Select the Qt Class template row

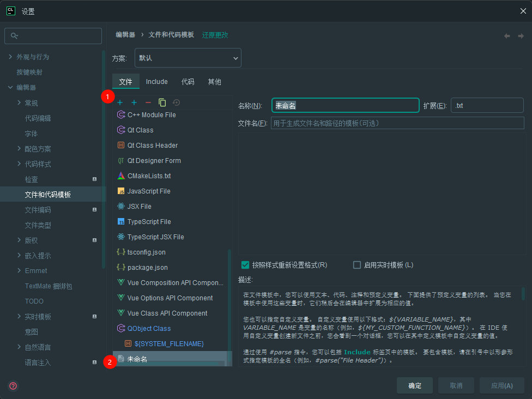(172, 130)
